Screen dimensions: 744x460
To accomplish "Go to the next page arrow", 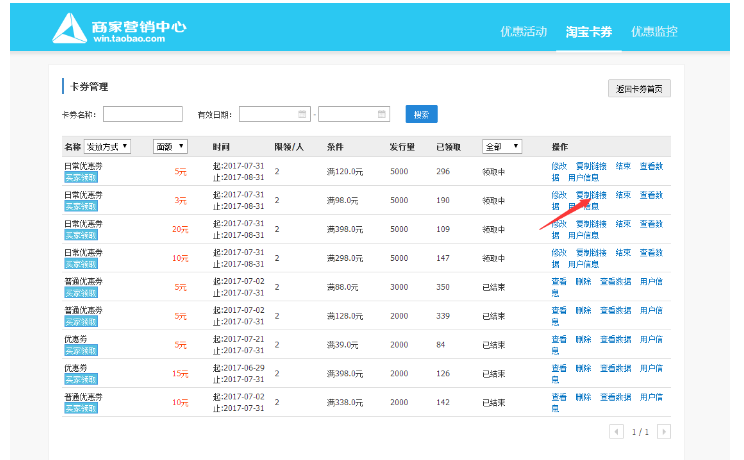I will point(663,432).
